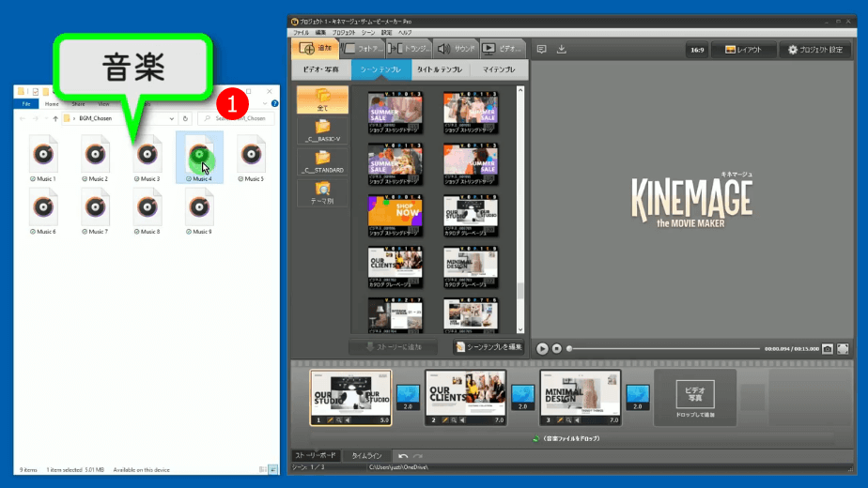Toggle fullscreen preview icon
This screenshot has width=868, height=488.
pyautogui.click(x=843, y=348)
